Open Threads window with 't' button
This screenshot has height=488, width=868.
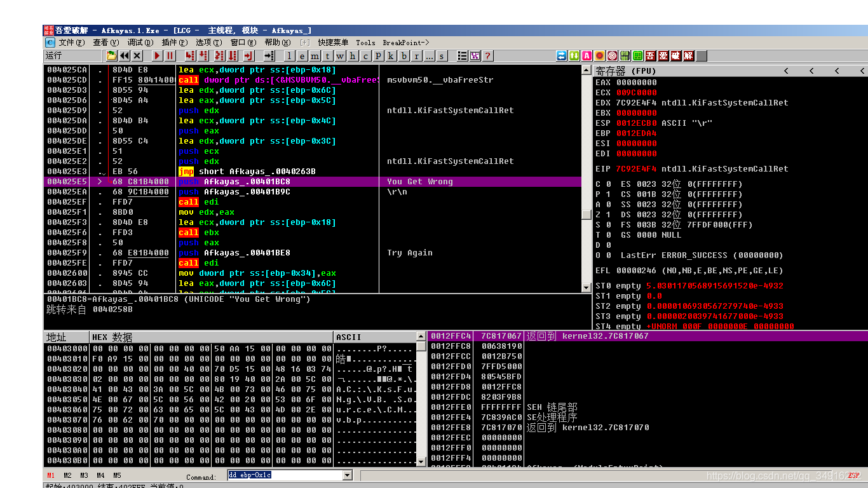click(327, 56)
